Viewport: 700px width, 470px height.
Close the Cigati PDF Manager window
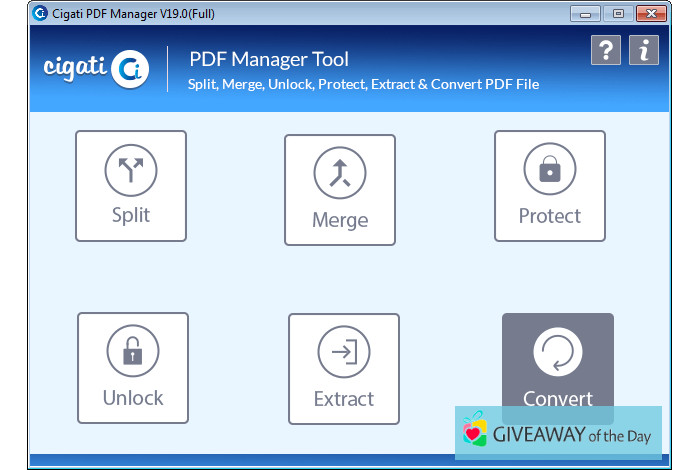pos(652,13)
